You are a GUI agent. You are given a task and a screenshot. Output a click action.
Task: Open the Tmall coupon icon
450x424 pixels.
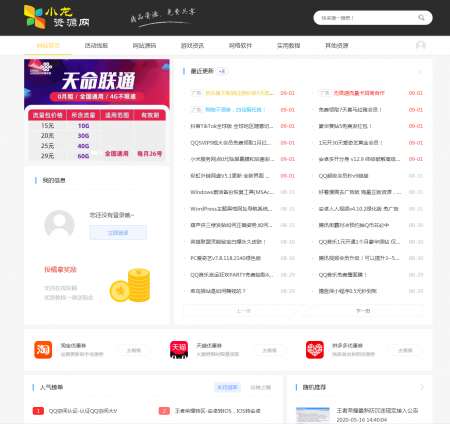tap(179, 350)
